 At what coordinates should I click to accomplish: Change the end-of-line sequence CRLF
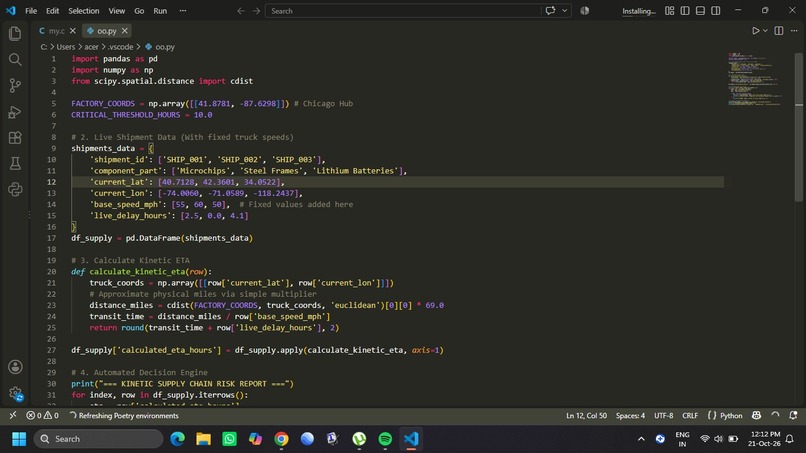tap(690, 415)
